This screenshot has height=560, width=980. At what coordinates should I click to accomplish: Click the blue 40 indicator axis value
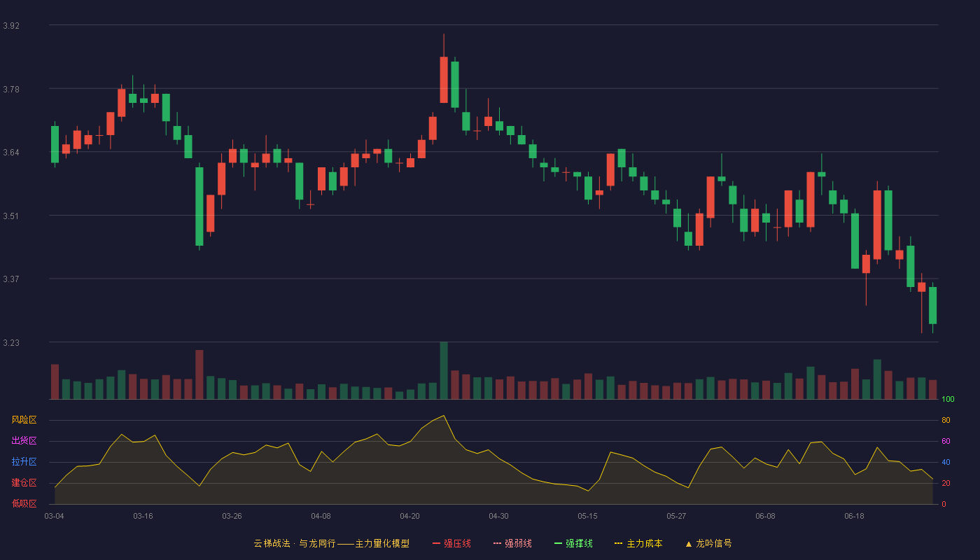point(946,462)
